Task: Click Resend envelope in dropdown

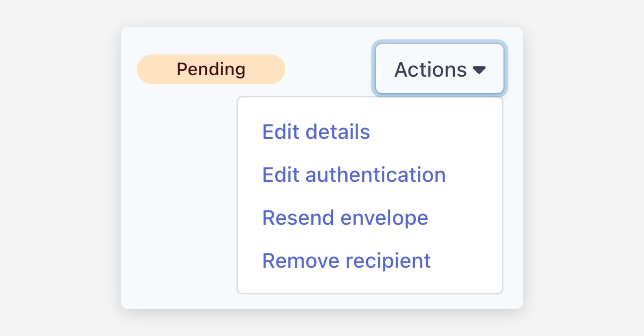Action: (345, 218)
